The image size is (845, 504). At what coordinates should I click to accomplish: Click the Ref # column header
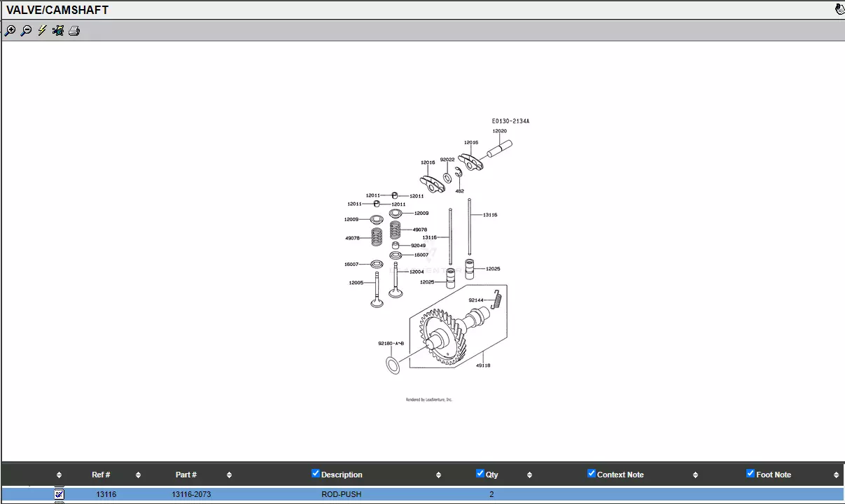101,475
